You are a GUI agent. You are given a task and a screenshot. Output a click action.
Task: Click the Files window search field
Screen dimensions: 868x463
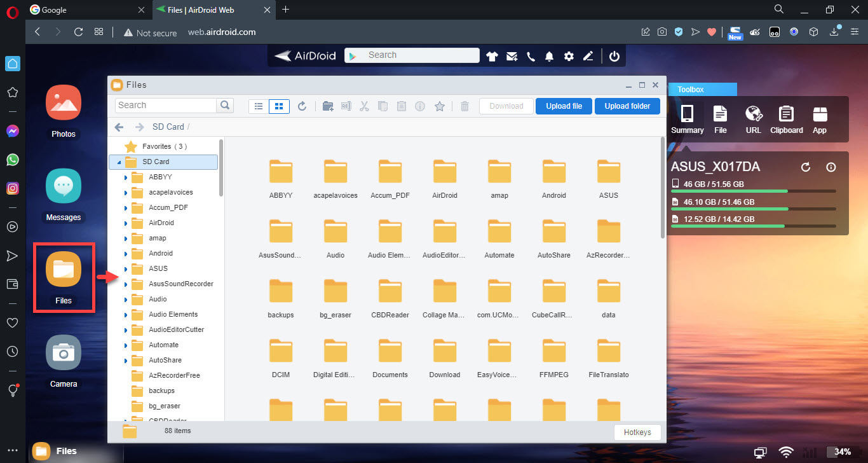coord(166,106)
